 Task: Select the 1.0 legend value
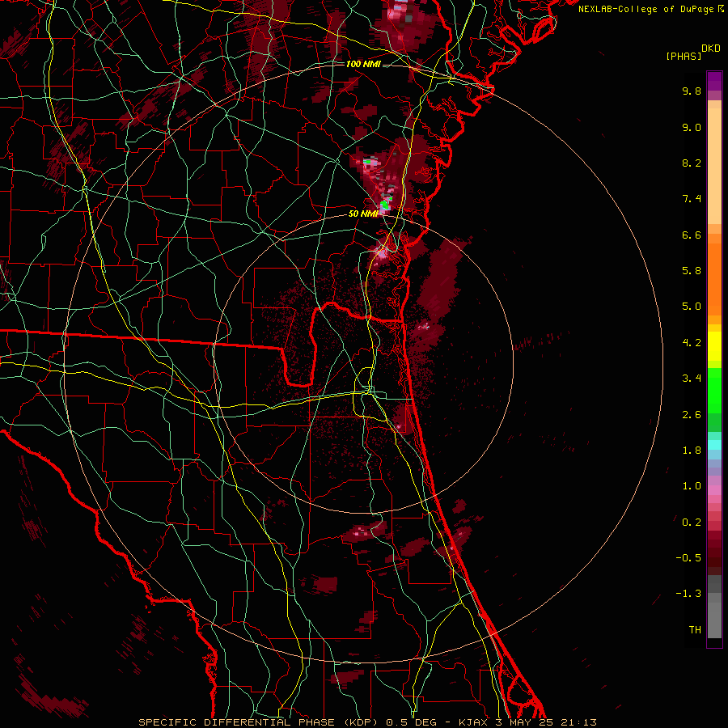point(692,486)
